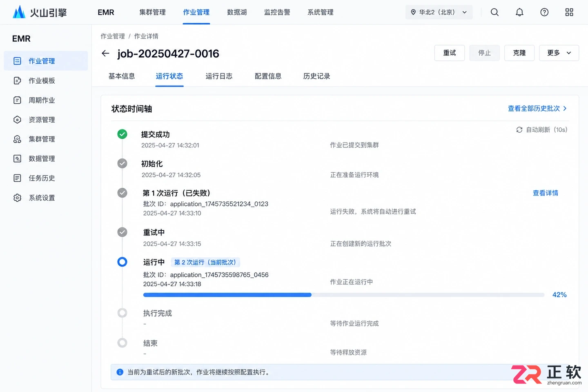Click the blue 运行中 timeline marker
Screen dimensions: 588x392
tap(122, 262)
